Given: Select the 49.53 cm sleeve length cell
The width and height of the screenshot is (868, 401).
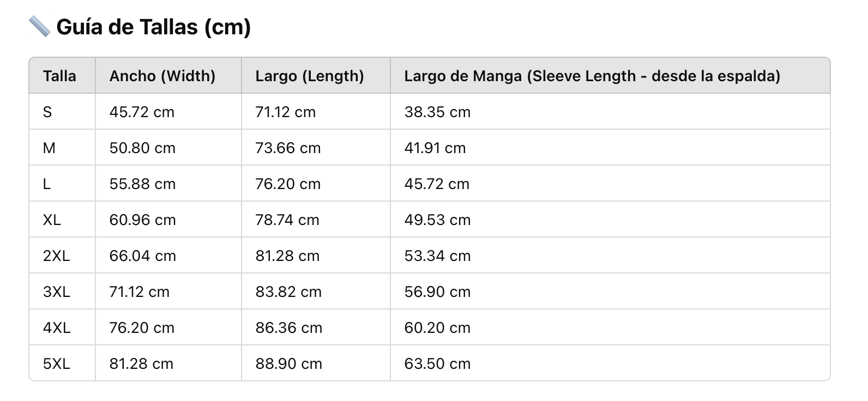Looking at the screenshot, I should click(x=437, y=220).
